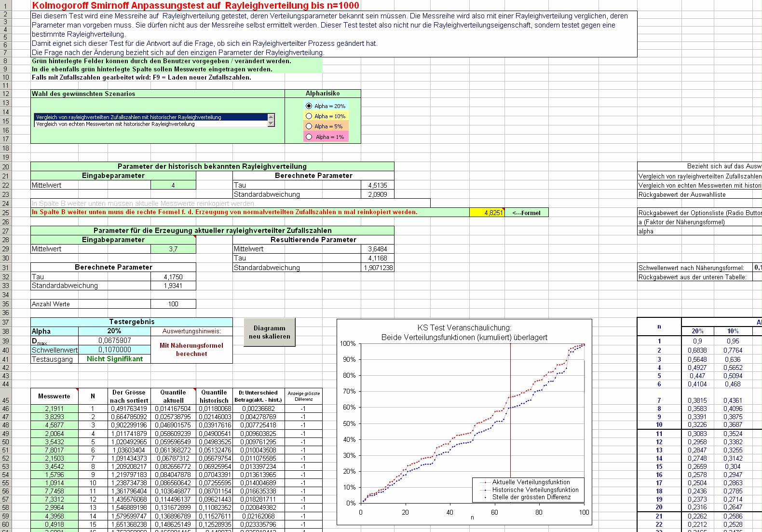Viewport: 762px width, 532px height.
Task: Select 'Vergleich von echten Messwerten' scenario entry
Action: point(116,124)
